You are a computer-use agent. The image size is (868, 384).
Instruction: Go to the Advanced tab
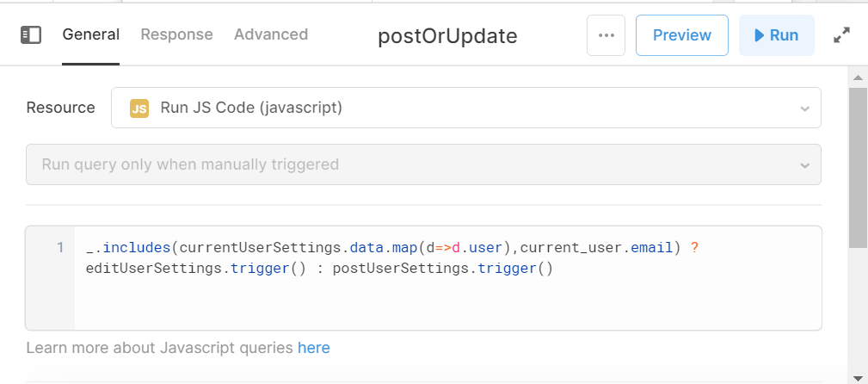[x=271, y=34]
